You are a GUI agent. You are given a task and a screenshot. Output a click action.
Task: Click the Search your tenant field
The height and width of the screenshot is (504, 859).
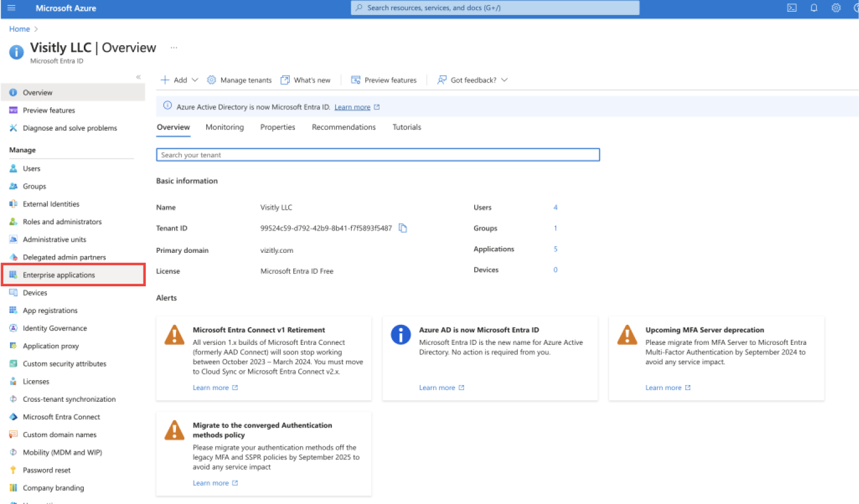[378, 155]
